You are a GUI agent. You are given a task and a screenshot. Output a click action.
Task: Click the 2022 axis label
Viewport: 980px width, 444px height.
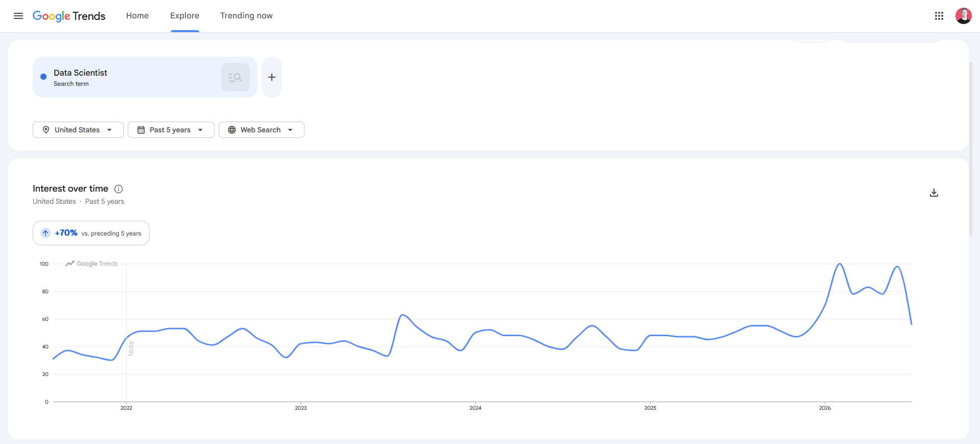tap(126, 408)
